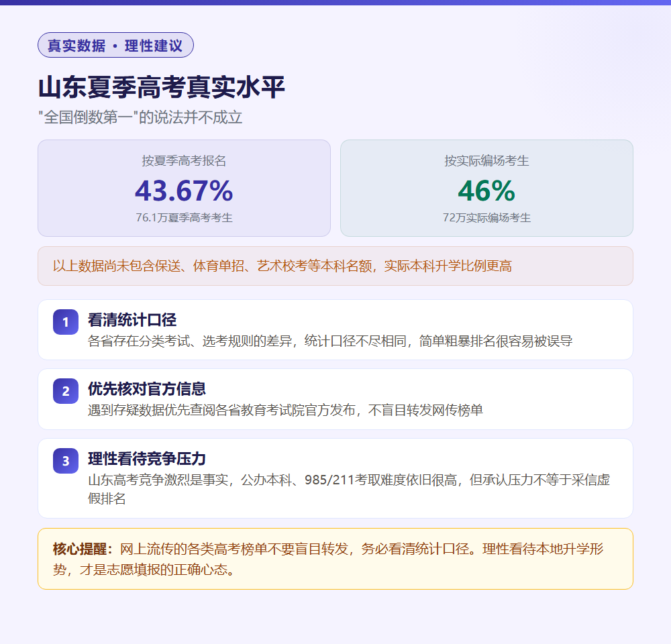The image size is (671, 644).
Task: Click the label 按夏季高考报名
Action: click(x=184, y=161)
